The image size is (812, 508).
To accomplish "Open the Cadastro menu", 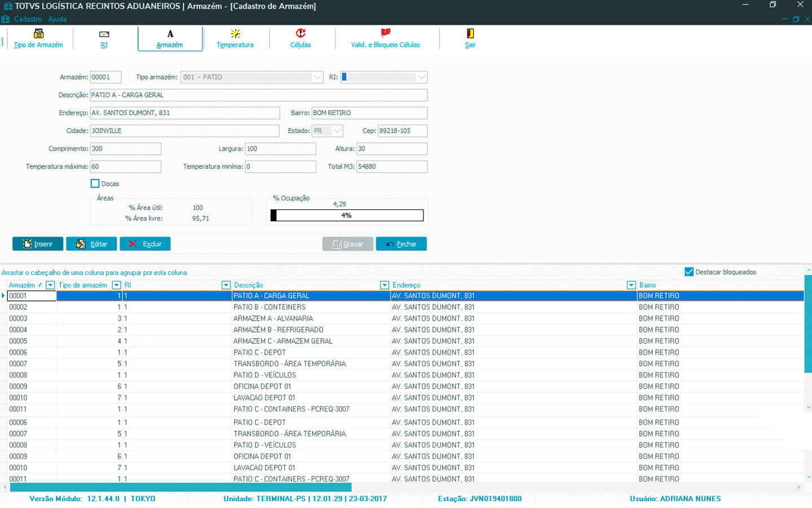I will pos(28,19).
